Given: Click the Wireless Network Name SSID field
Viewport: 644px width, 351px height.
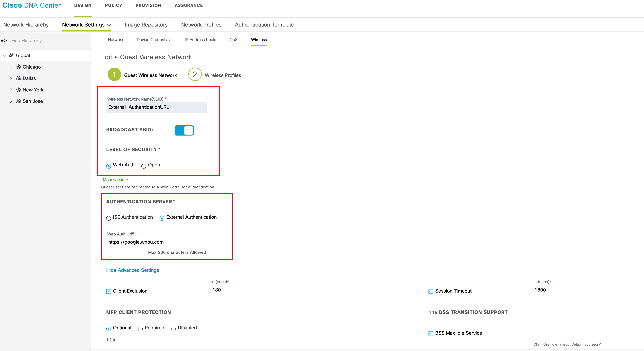Looking at the screenshot, I should pyautogui.click(x=157, y=107).
